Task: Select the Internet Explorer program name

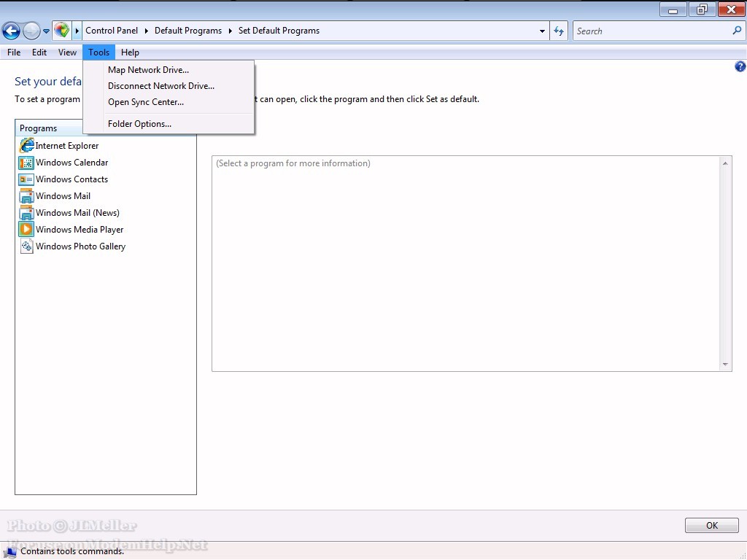Action: (67, 146)
